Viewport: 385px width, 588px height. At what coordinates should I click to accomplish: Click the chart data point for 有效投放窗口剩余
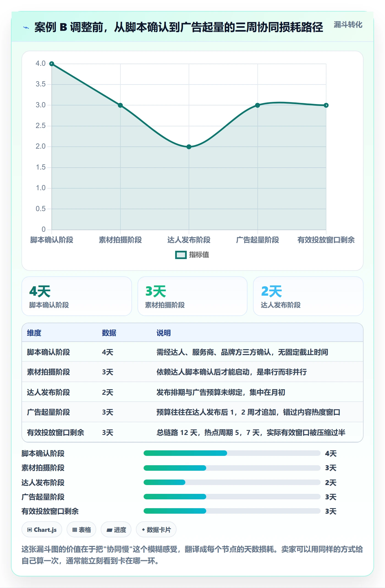click(326, 105)
